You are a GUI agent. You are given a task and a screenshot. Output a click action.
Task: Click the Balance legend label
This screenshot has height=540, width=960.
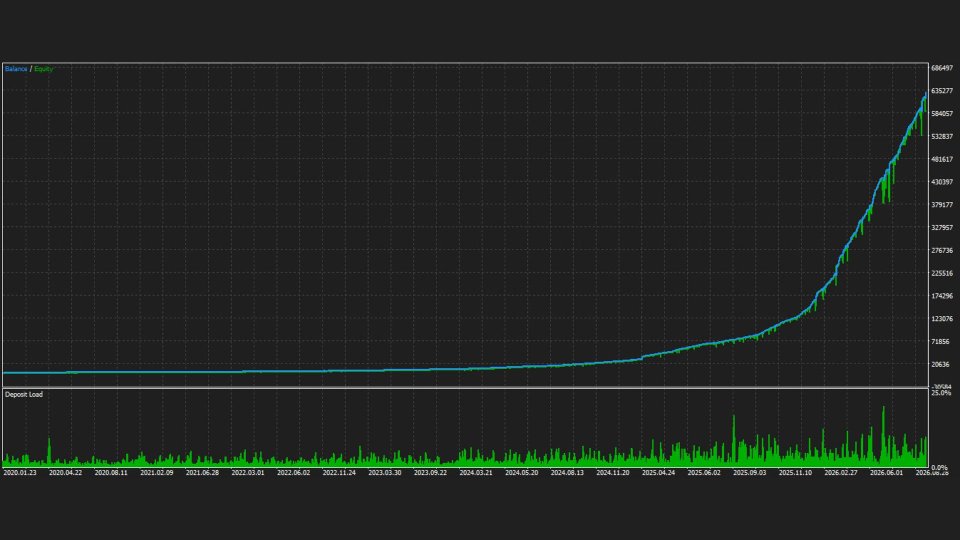coord(16,69)
